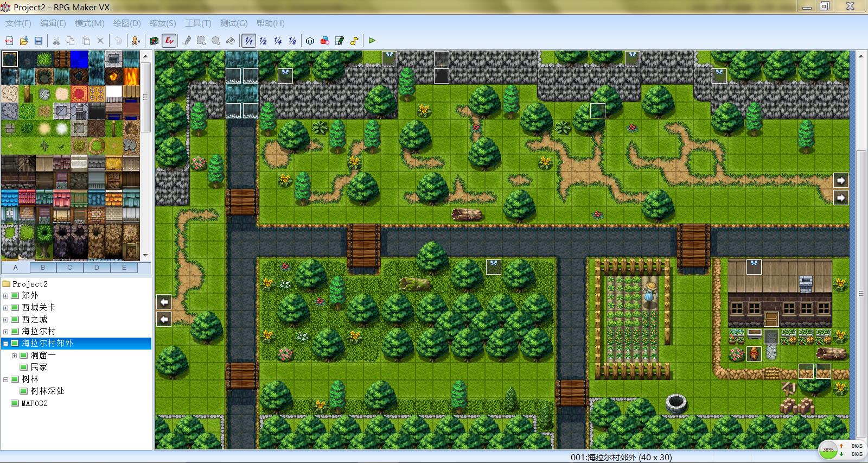Open a project with the folder icon
Image resolution: width=868 pixels, height=463 pixels.
[24, 41]
